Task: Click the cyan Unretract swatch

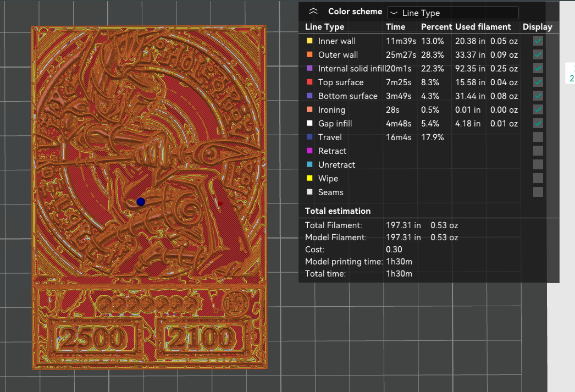Action: click(x=309, y=164)
